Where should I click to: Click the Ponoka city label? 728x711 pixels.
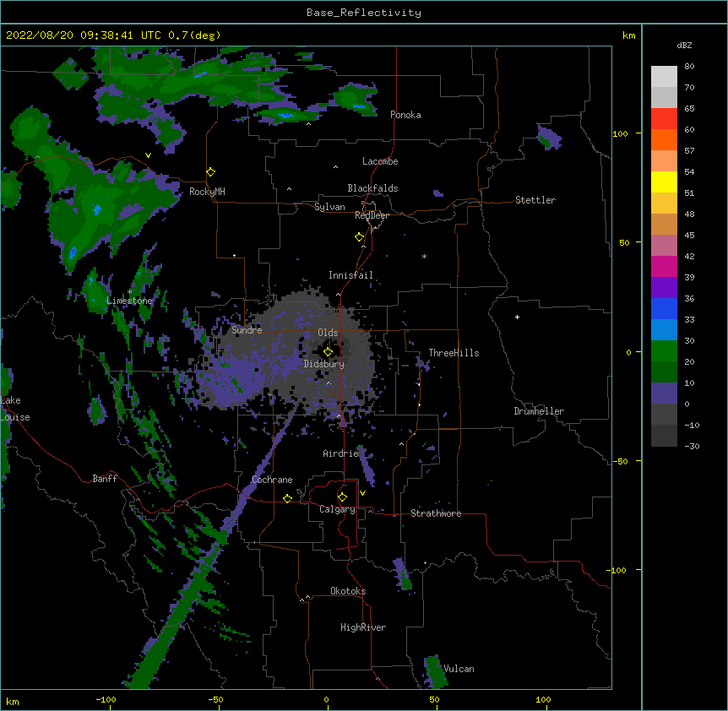click(x=405, y=115)
